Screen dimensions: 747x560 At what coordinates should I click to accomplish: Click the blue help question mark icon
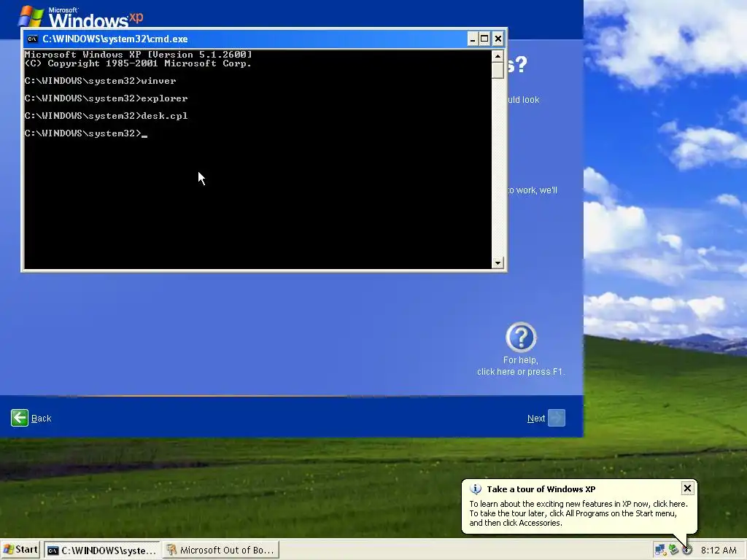(521, 337)
